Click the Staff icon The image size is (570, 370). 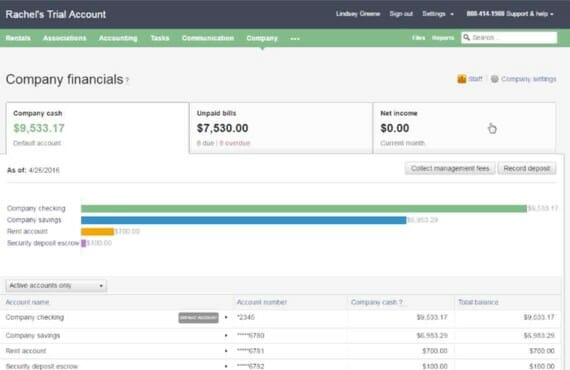coord(462,79)
